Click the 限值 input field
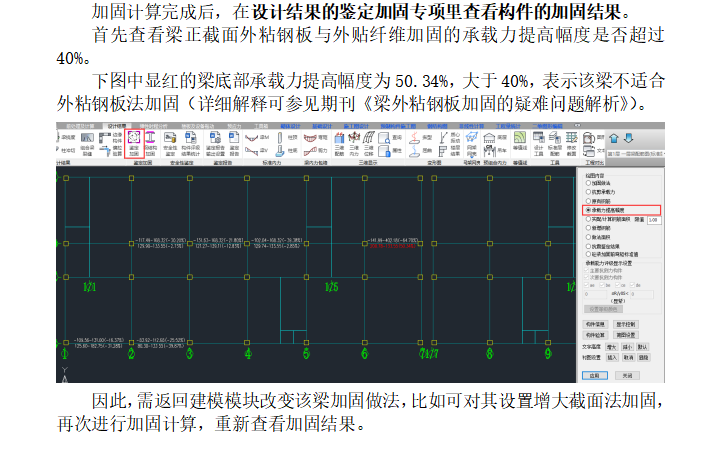The width and height of the screenshot is (701, 450). click(654, 220)
